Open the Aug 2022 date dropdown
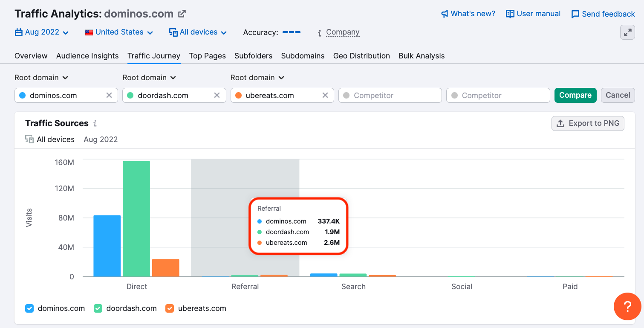 42,32
